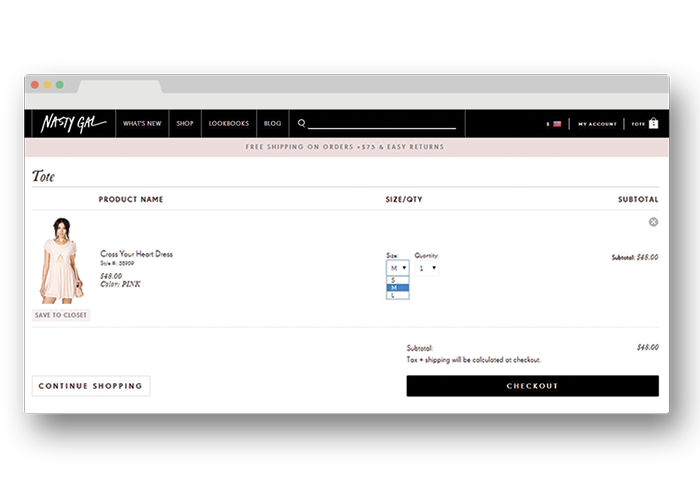Focus the search input field
The height and width of the screenshot is (500, 700).
[x=382, y=123]
